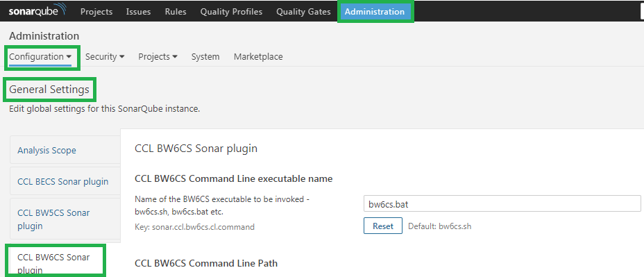Reset the BW6CS executable name setting
Screen dimensions: 644x277
pyautogui.click(x=383, y=226)
